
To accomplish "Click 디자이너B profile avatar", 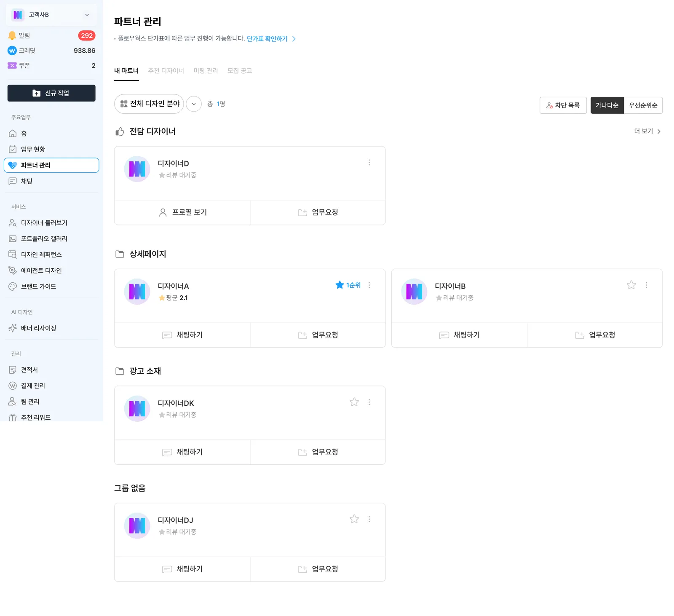I will click(x=415, y=292).
